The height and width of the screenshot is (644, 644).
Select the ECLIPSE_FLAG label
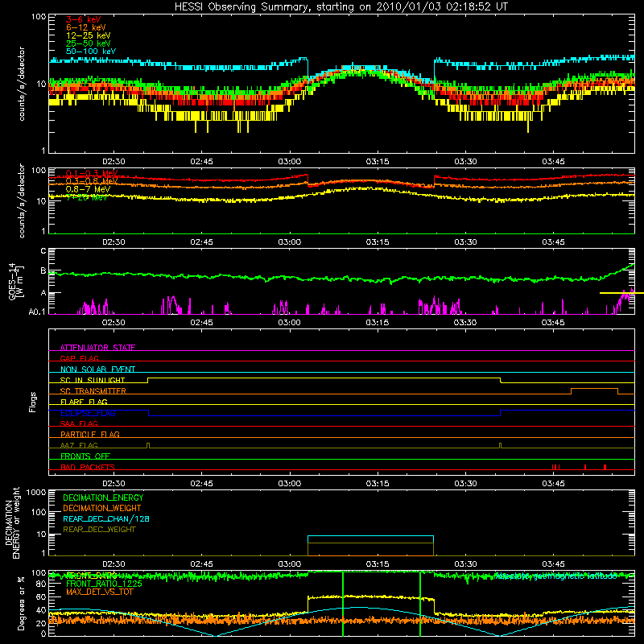88,413
